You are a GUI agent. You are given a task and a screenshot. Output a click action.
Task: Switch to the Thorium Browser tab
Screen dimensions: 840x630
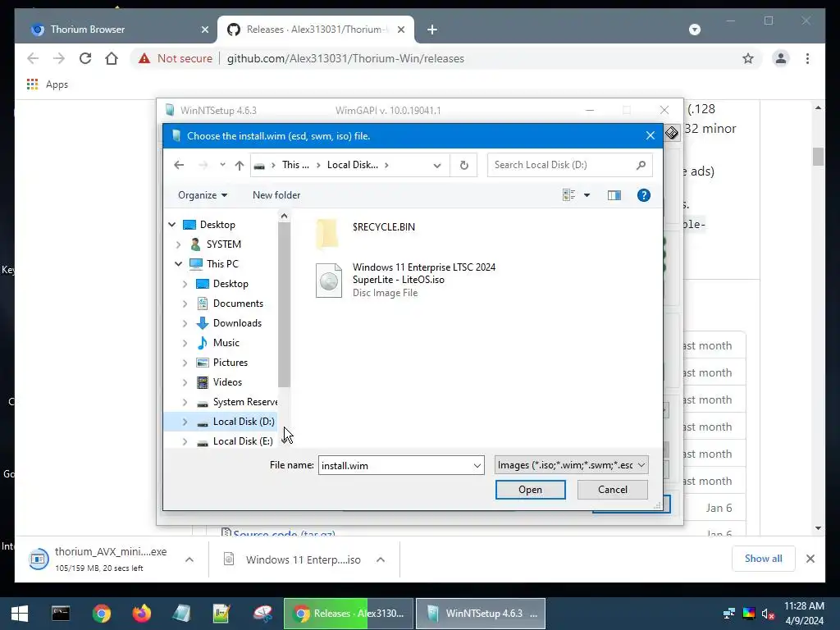point(88,30)
